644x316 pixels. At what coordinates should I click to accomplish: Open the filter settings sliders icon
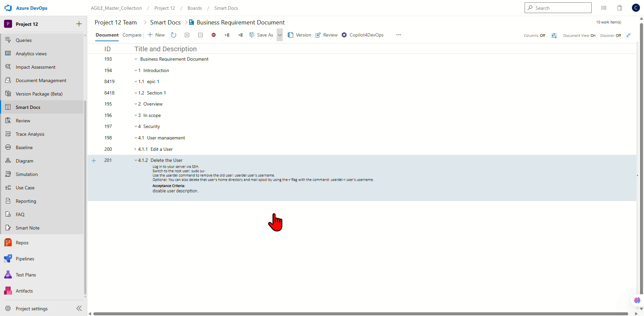554,36
